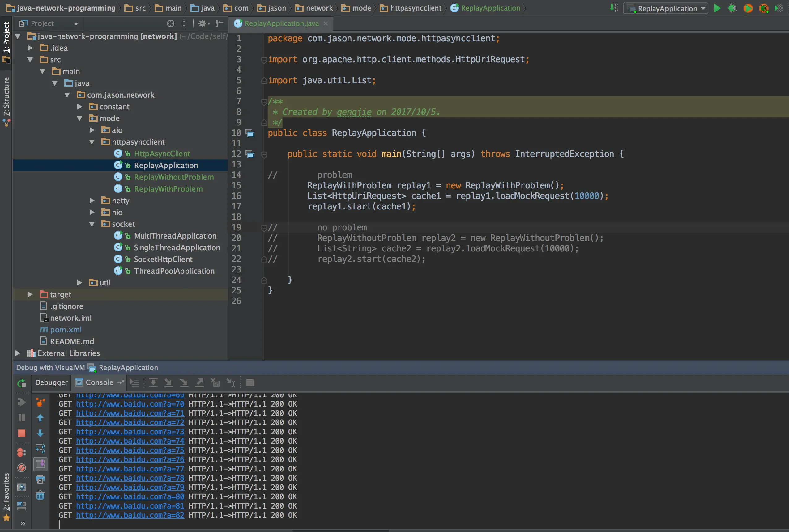Expand the netty package folder

click(92, 201)
